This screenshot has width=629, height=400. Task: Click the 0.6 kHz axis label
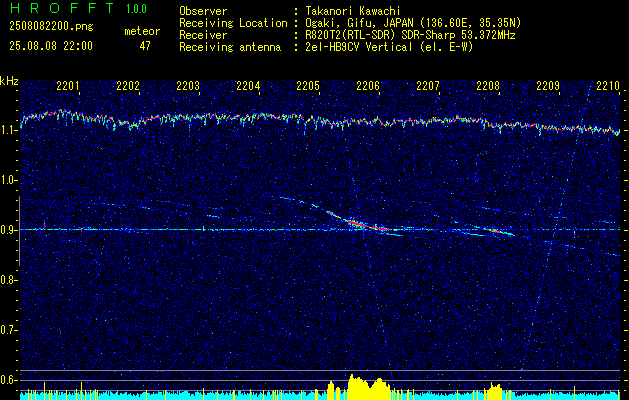coord(8,380)
